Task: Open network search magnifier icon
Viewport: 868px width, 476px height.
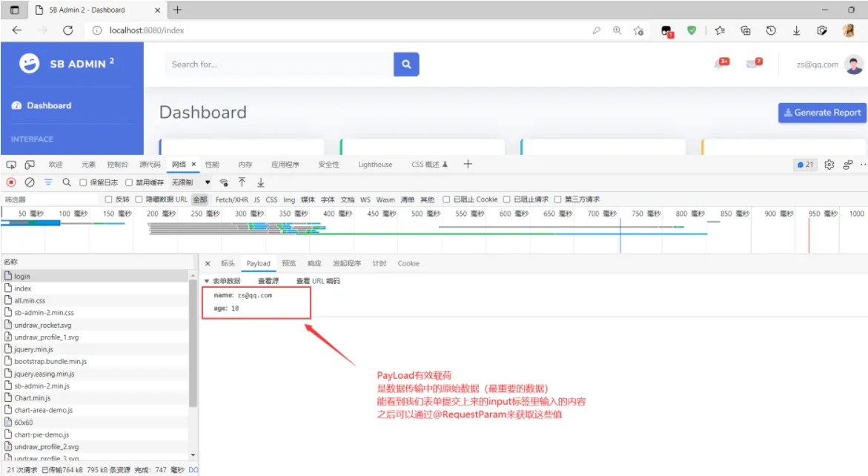Action: [67, 182]
